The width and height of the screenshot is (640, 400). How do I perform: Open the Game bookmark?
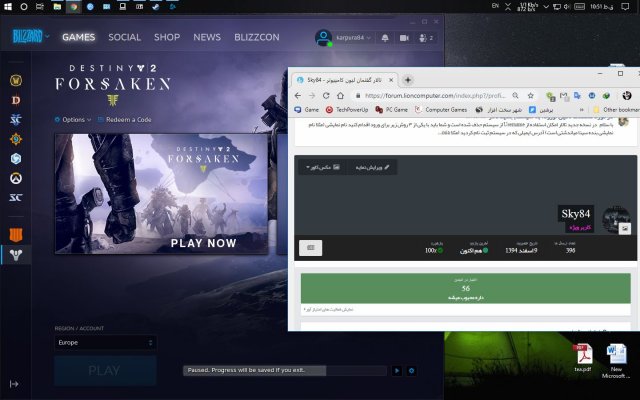(307, 110)
